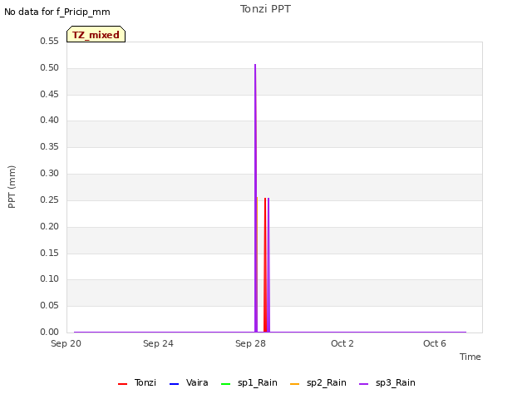Click the Sep 28 axis label
Viewport: 532px width, 399px height.
250,343
